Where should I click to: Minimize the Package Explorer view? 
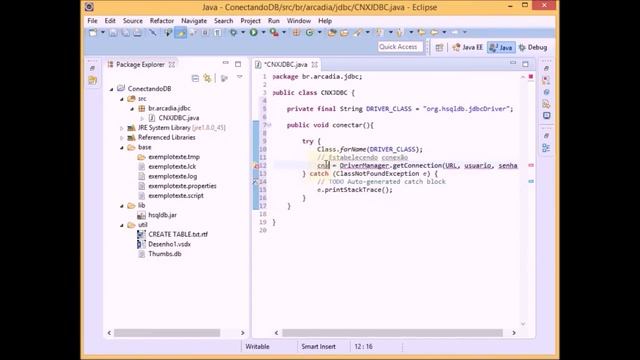[225, 63]
